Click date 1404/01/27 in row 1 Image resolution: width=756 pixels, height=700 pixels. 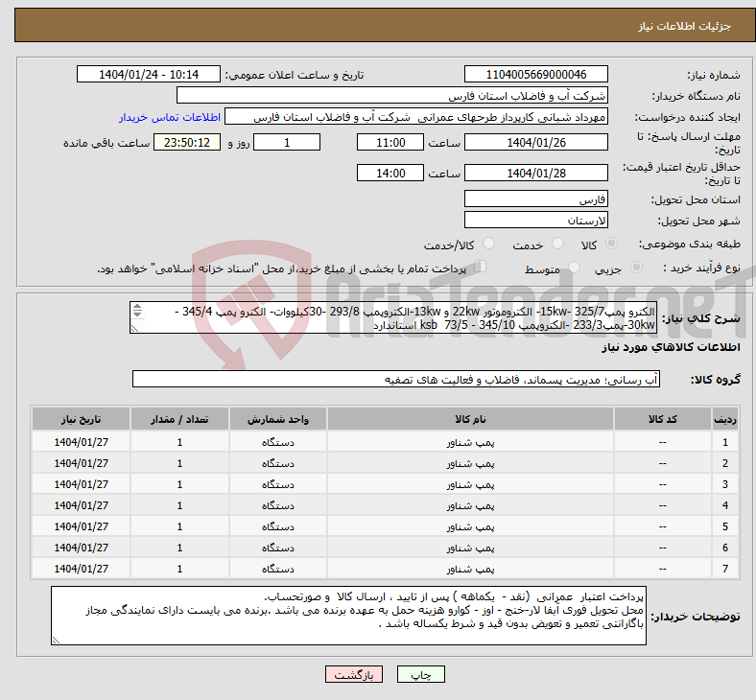(x=81, y=442)
